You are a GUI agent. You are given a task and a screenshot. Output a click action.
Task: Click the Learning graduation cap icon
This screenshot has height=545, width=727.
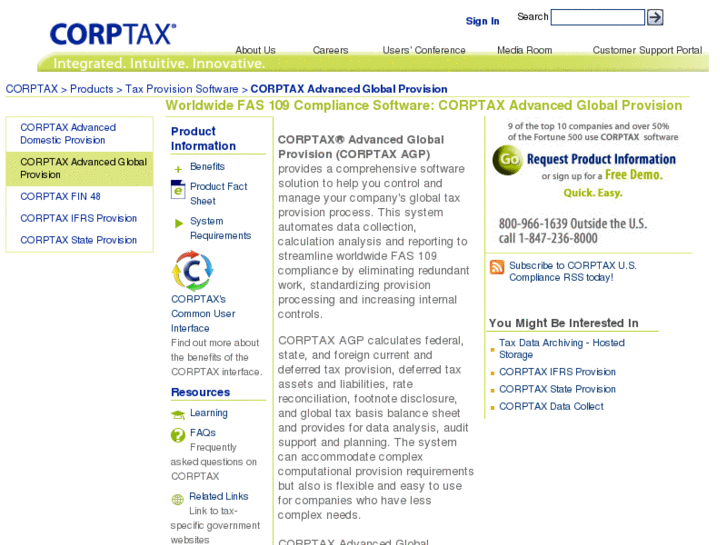178,414
